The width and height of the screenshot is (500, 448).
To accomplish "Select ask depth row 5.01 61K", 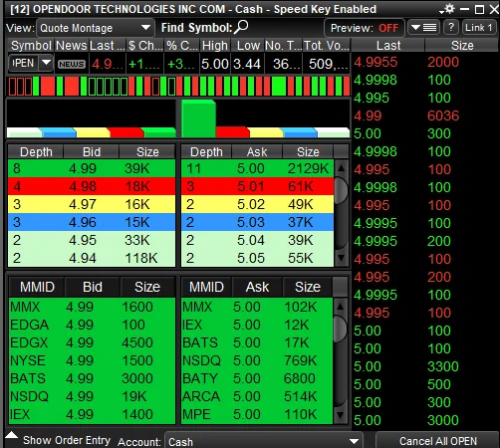I will tap(257, 186).
